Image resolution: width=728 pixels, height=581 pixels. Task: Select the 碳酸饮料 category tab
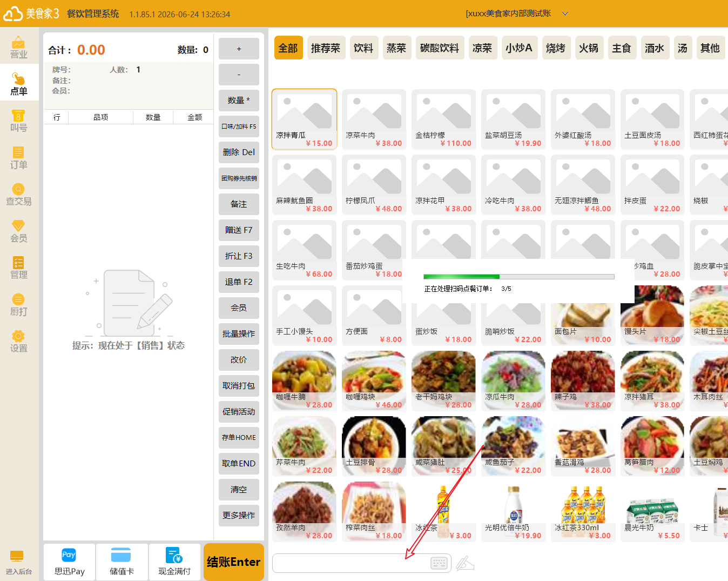(440, 48)
